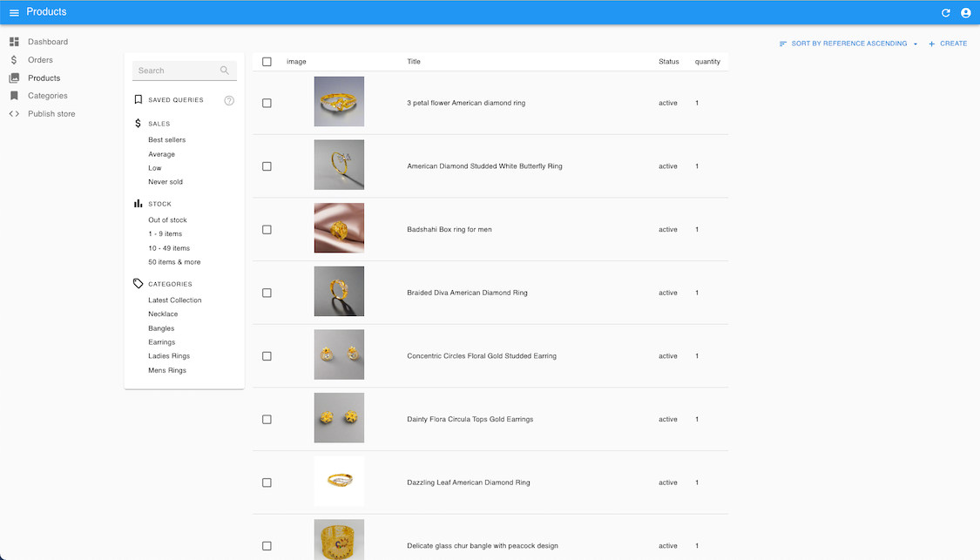Check the White Butterfly Ring row

tap(267, 166)
